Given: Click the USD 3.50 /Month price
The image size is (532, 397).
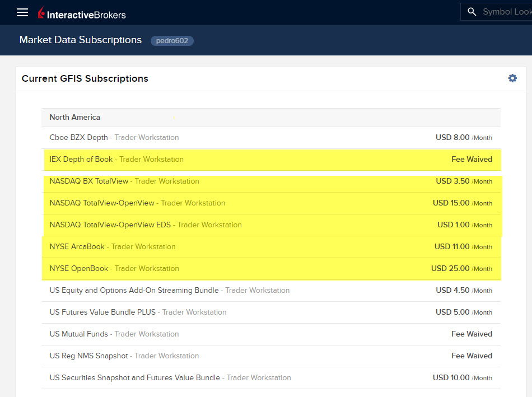Looking at the screenshot, I should (464, 181).
